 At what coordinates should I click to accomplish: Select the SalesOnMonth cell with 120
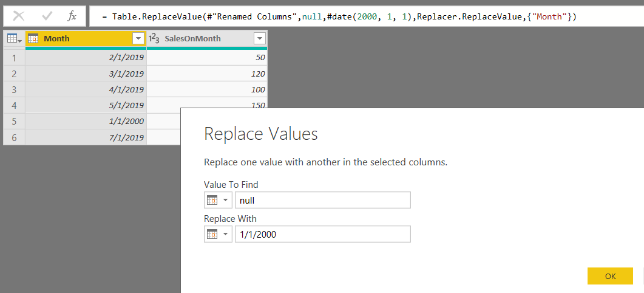pyautogui.click(x=207, y=74)
